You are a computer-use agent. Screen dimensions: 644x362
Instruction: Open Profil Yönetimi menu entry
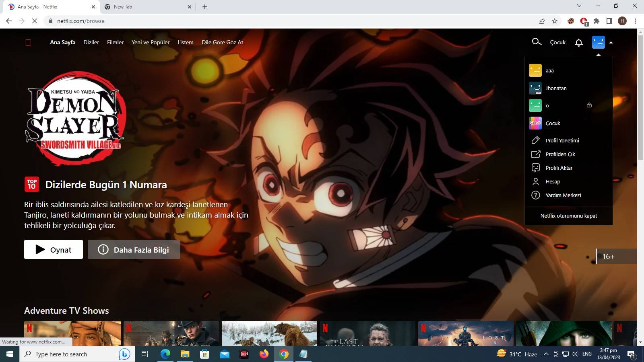[562, 140]
